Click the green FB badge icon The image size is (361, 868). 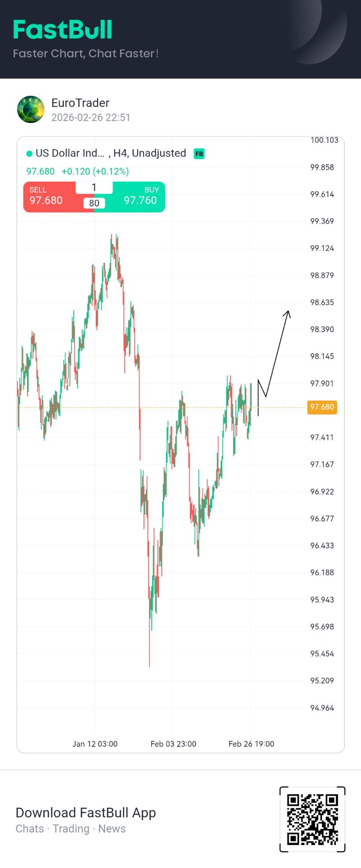click(199, 154)
